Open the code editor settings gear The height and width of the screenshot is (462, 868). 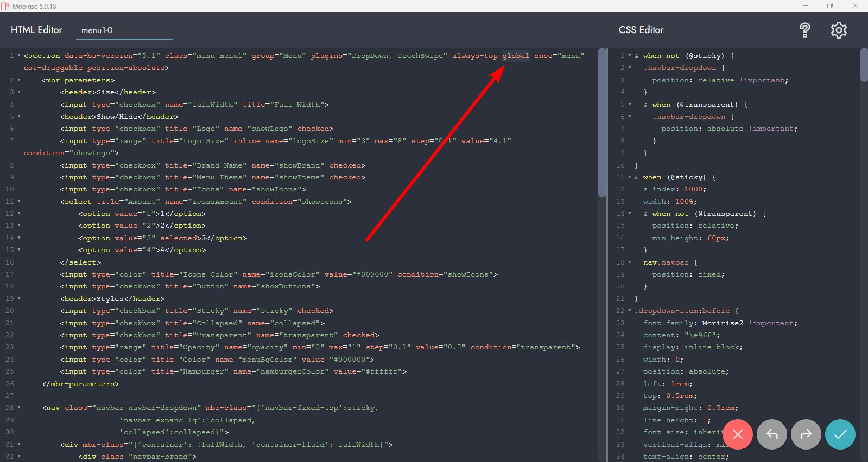839,30
